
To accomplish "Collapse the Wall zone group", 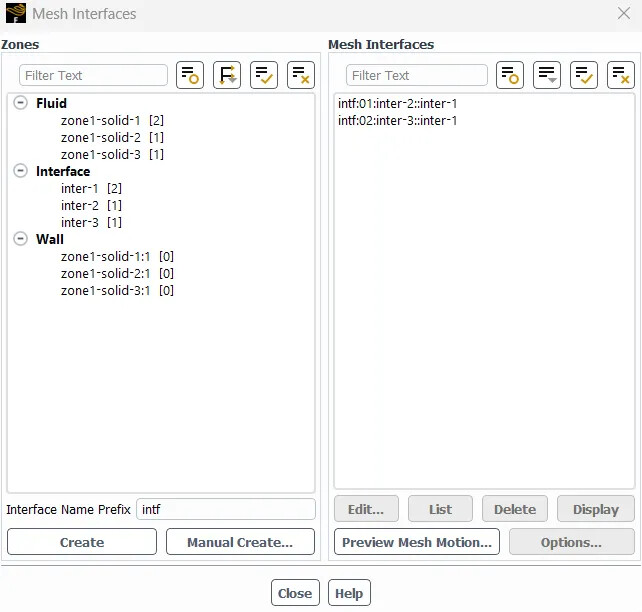I will (20, 239).
